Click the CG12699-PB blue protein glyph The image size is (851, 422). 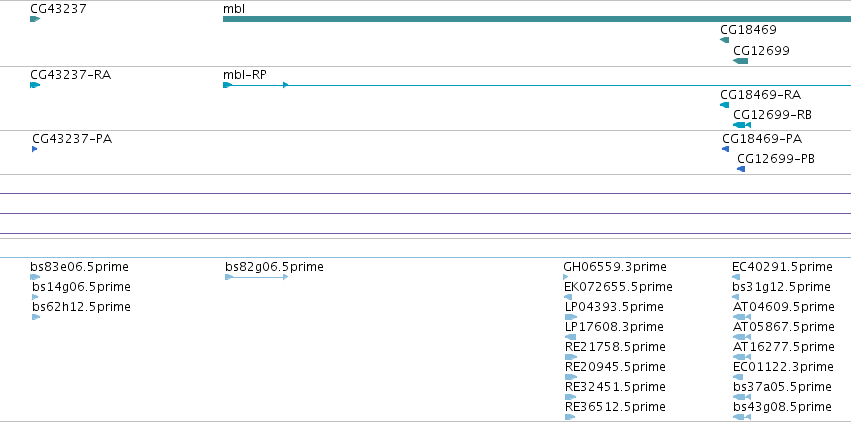741,169
